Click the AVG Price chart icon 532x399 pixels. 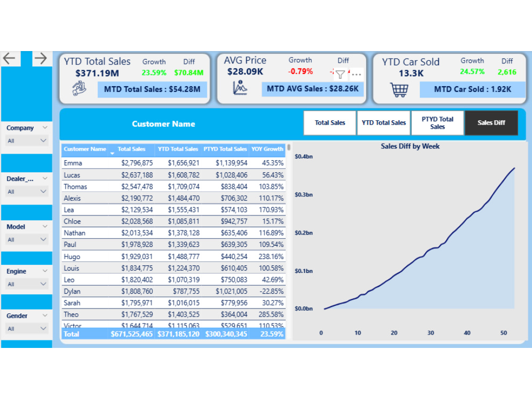pos(240,88)
